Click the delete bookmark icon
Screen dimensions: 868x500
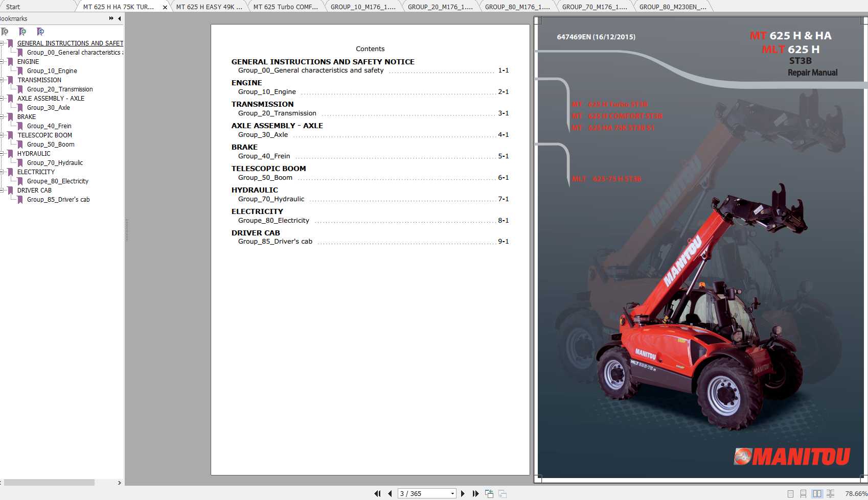(5, 32)
